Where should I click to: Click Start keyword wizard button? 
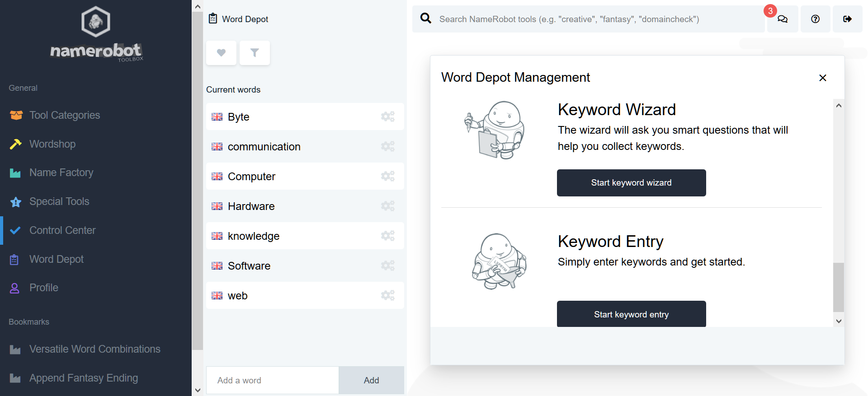631,183
